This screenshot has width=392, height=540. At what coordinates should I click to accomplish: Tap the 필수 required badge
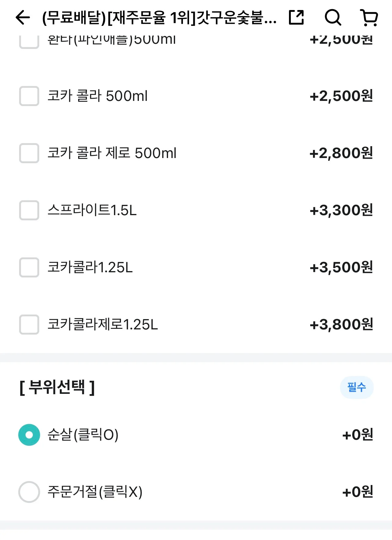pos(357,387)
